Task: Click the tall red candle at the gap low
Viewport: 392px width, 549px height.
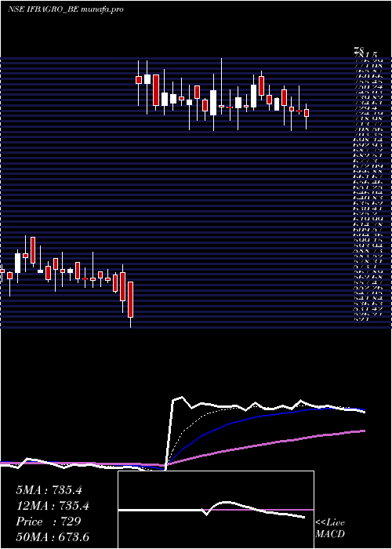Action: click(131, 300)
